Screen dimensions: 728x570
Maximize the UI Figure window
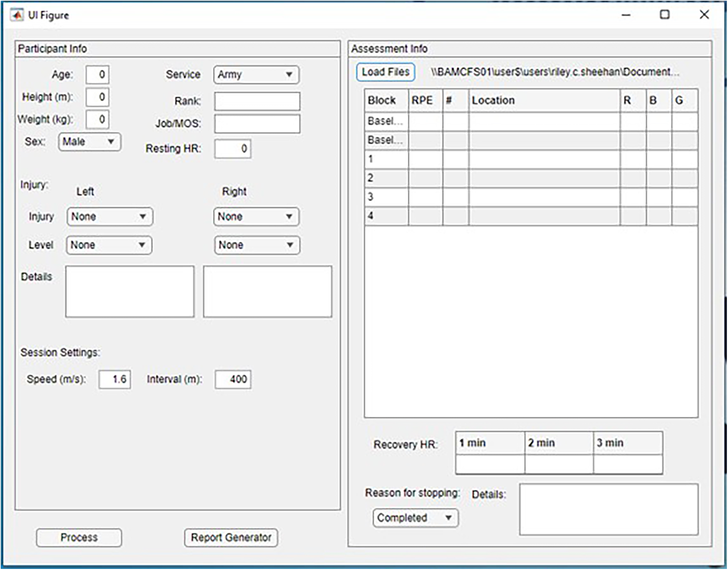pos(664,15)
